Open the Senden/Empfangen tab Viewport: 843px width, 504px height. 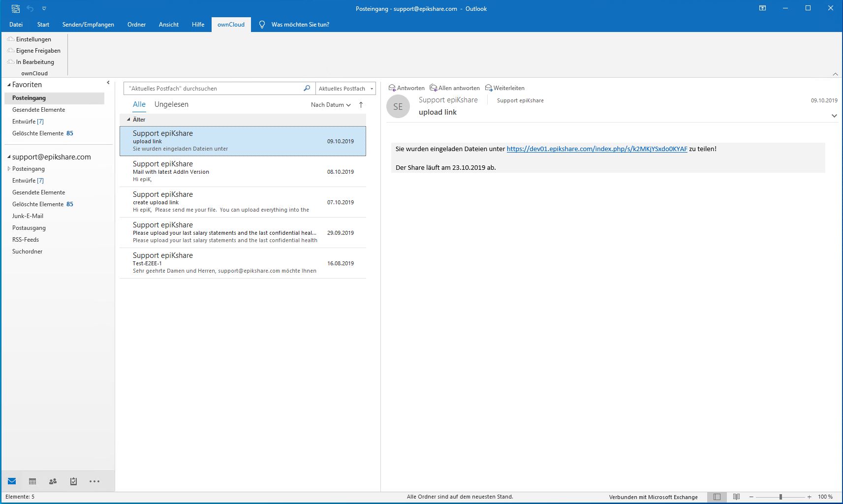88,25
